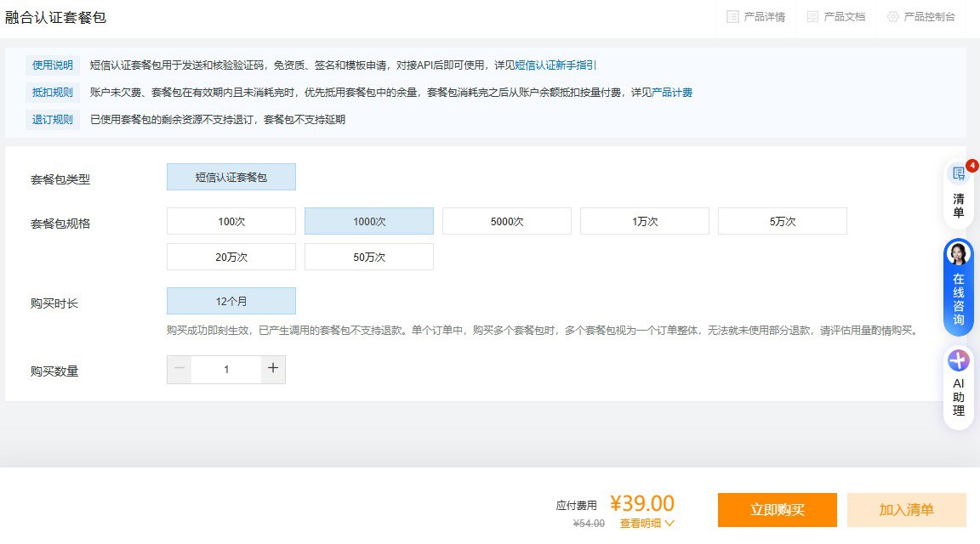Select the 100次 package size
The image size is (980, 544).
tap(231, 221)
